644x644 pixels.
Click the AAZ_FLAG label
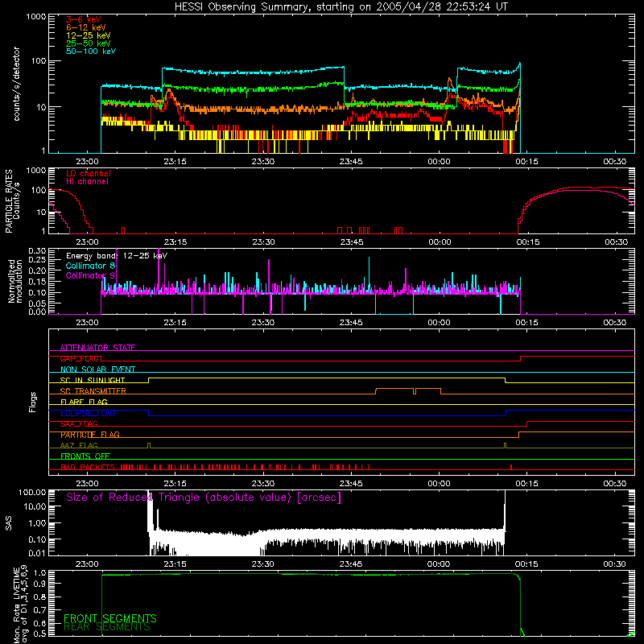79,445
